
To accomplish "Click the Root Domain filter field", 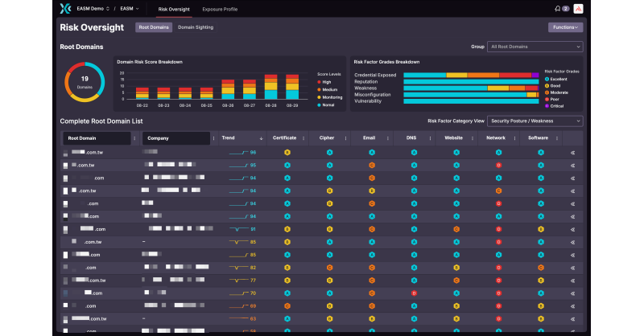I will pyautogui.click(x=95, y=138).
